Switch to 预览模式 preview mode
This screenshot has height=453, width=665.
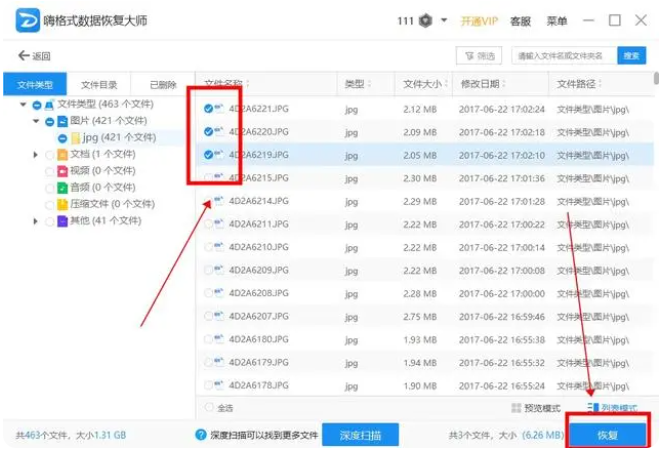[x=536, y=408]
